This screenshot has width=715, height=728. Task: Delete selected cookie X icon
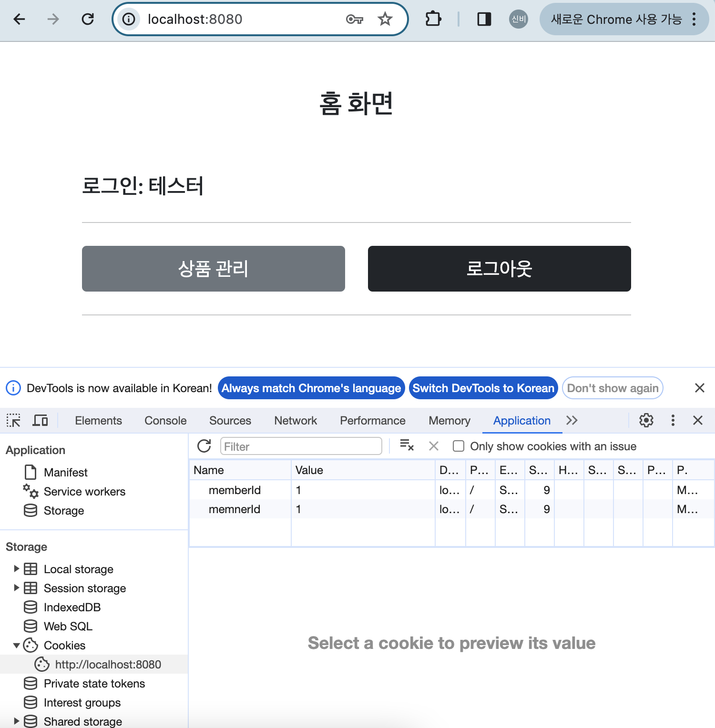point(434,446)
